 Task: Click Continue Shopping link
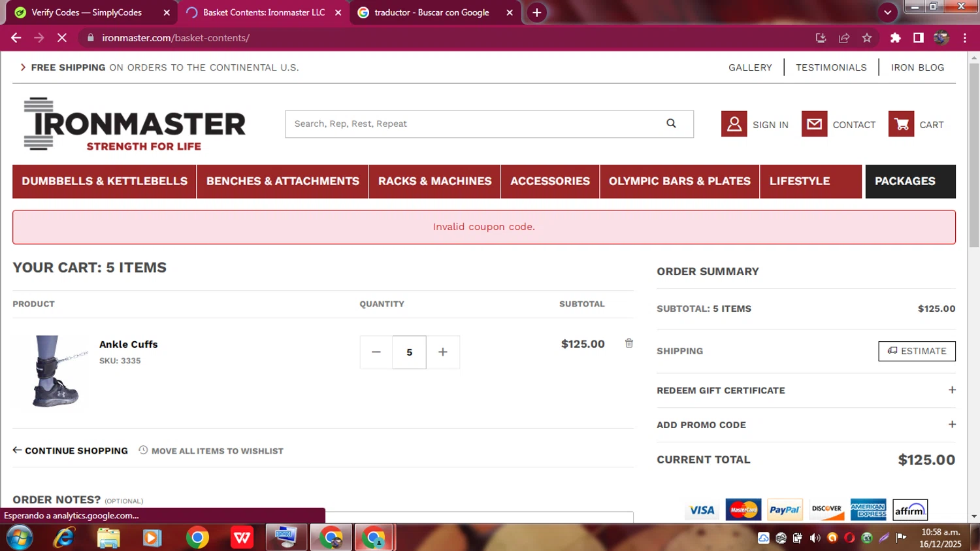[70, 450]
